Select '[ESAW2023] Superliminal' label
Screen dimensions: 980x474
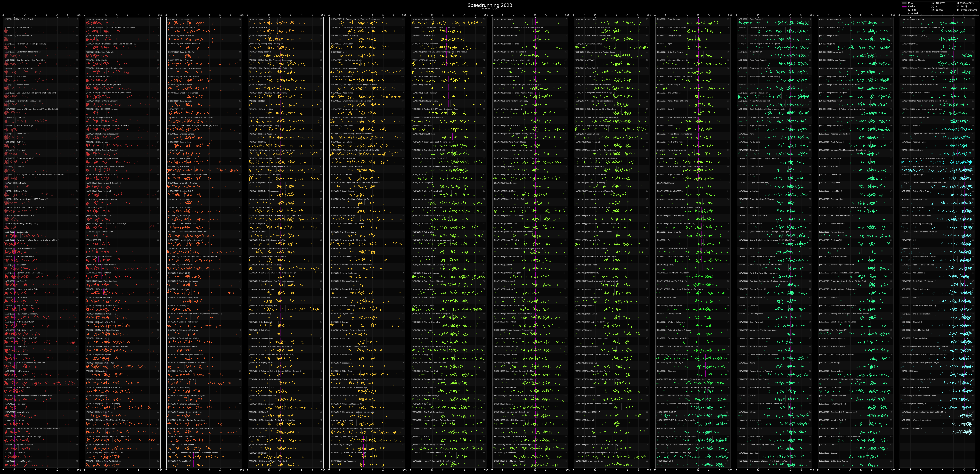tap(505, 35)
